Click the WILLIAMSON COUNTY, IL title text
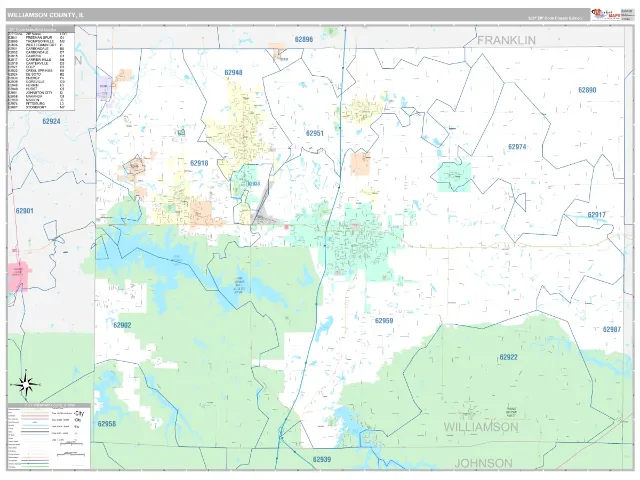Viewport: 640px width, 480px height. tap(45, 15)
